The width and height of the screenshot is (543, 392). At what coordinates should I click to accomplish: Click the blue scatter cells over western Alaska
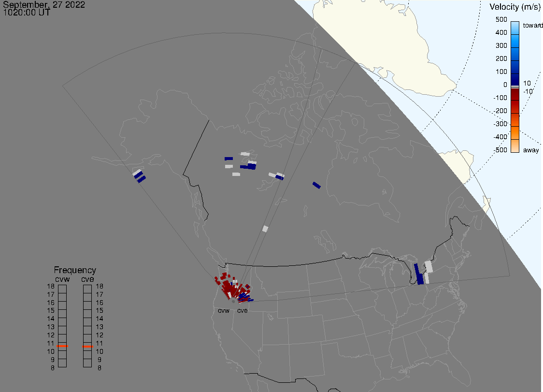point(139,176)
